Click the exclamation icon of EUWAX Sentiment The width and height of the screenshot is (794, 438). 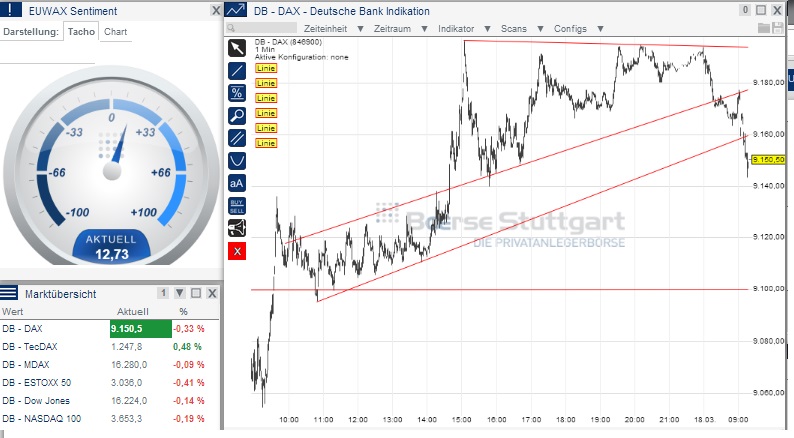11,10
